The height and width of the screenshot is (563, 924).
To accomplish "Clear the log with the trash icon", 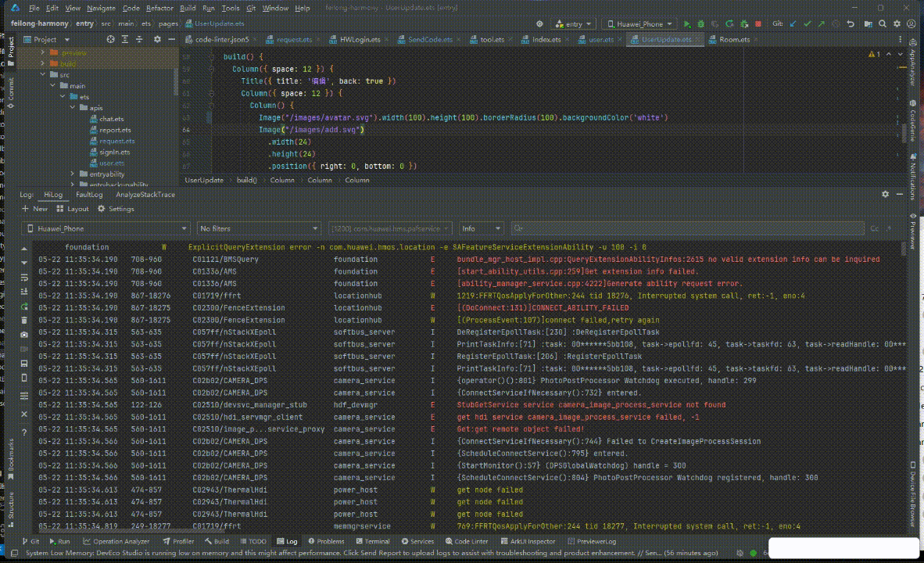I will pyautogui.click(x=24, y=320).
